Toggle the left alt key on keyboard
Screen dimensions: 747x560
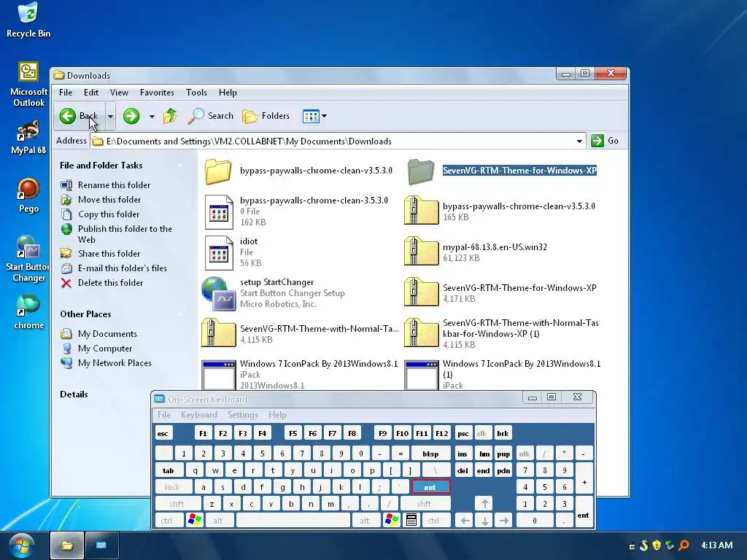tap(220, 521)
